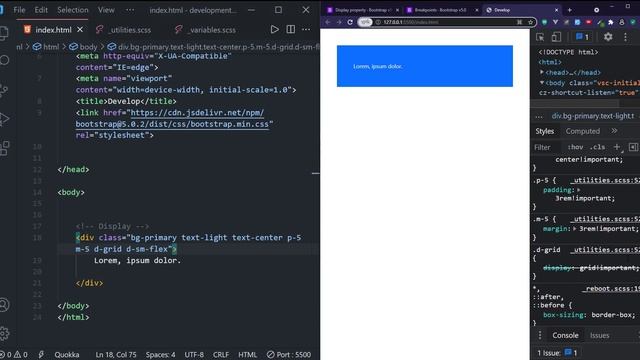Open DevTools settings gear
Screen dimensions: 640x360
pos(608,37)
